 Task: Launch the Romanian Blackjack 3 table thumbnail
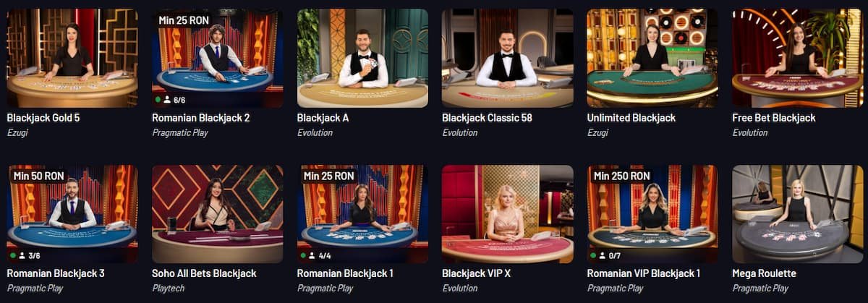(x=72, y=214)
